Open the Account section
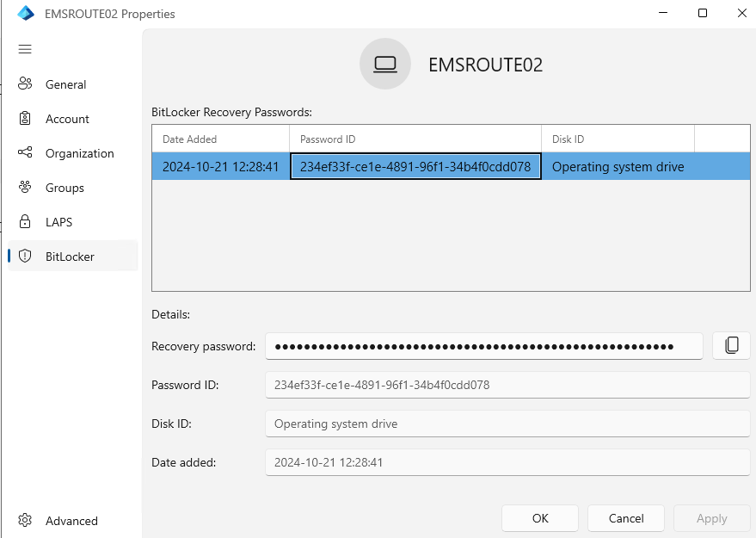 67,119
